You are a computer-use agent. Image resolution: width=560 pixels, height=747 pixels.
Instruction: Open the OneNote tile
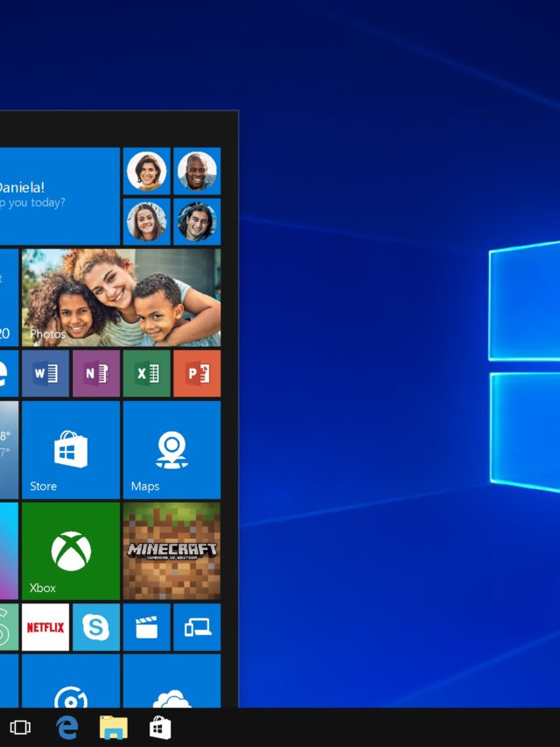96,373
